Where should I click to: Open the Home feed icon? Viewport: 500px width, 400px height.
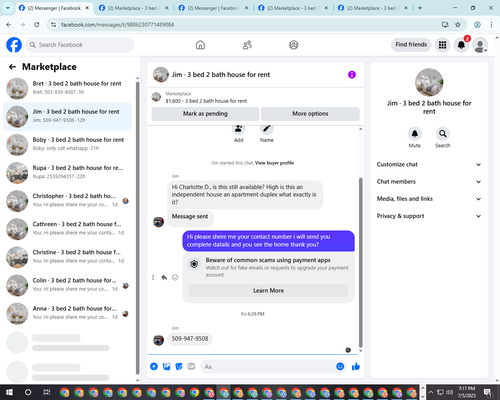click(200, 45)
